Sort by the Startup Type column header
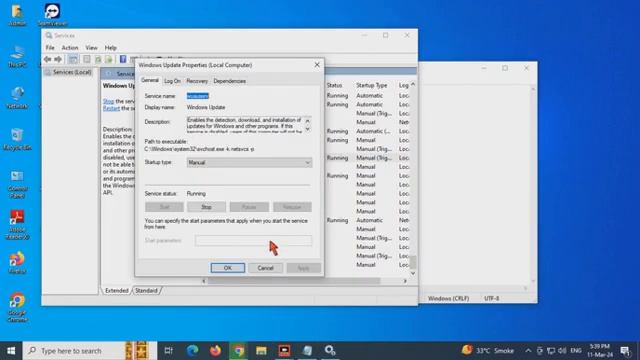The height and width of the screenshot is (360, 640). 371,85
